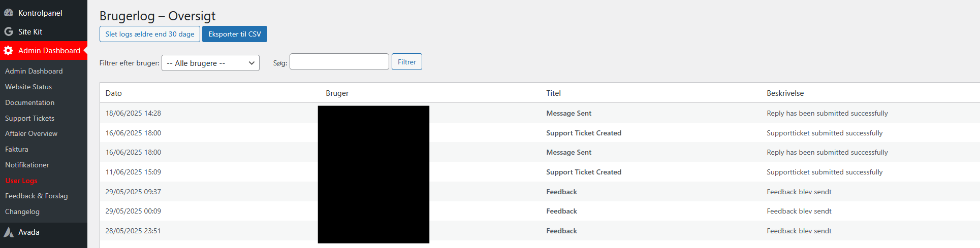Click the Beskrivelse column header

[785, 93]
